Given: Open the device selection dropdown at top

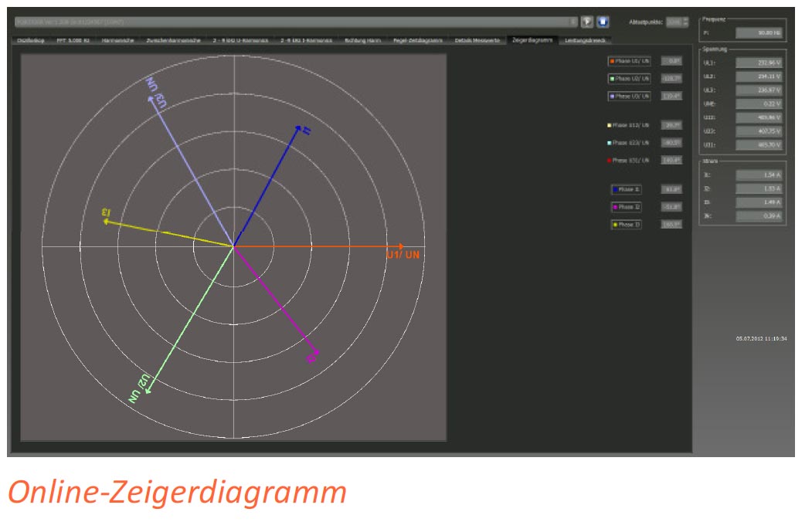Looking at the screenshot, I should (x=572, y=22).
